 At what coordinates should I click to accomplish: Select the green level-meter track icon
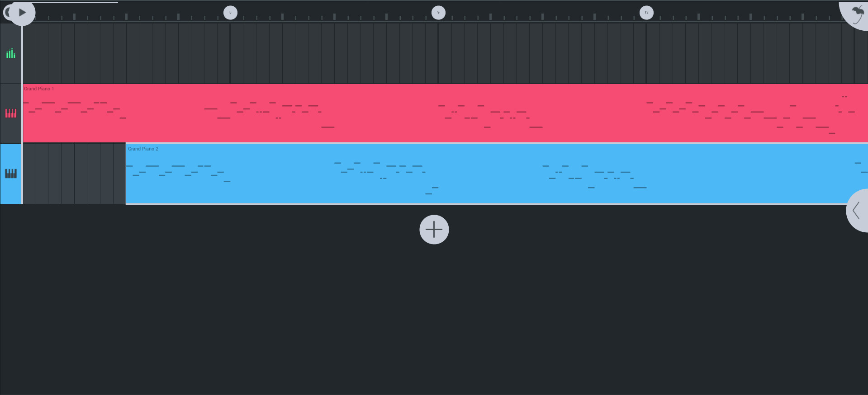pos(11,53)
